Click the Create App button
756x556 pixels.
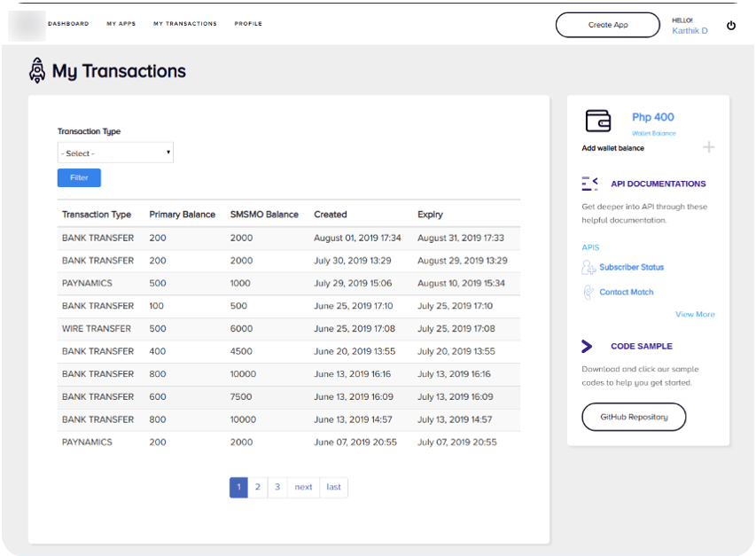(x=607, y=25)
